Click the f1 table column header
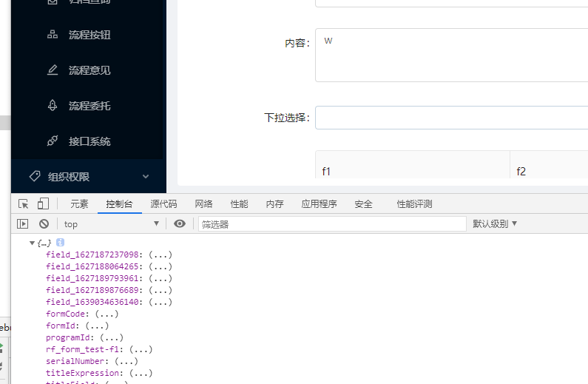Screen dimensions: 588x384 [413, 165]
